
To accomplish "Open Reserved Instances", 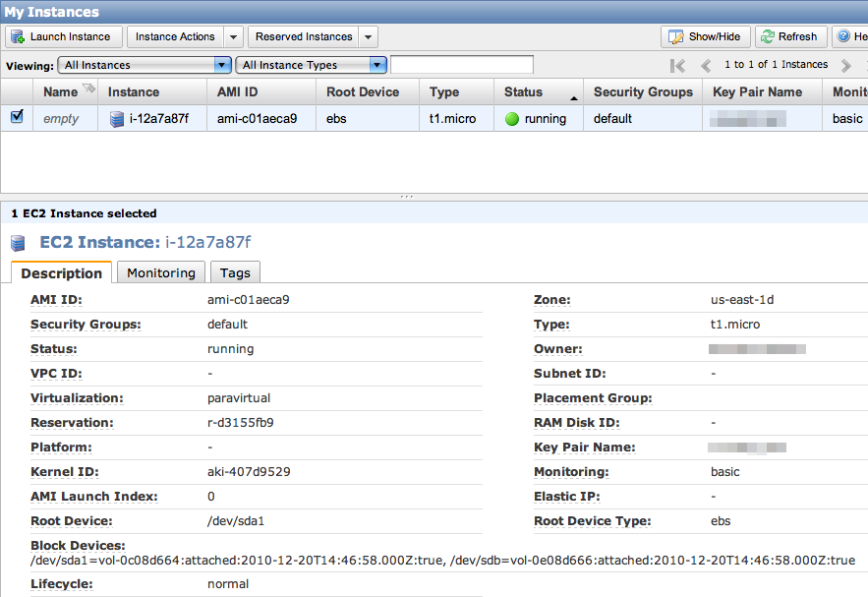I will (304, 36).
